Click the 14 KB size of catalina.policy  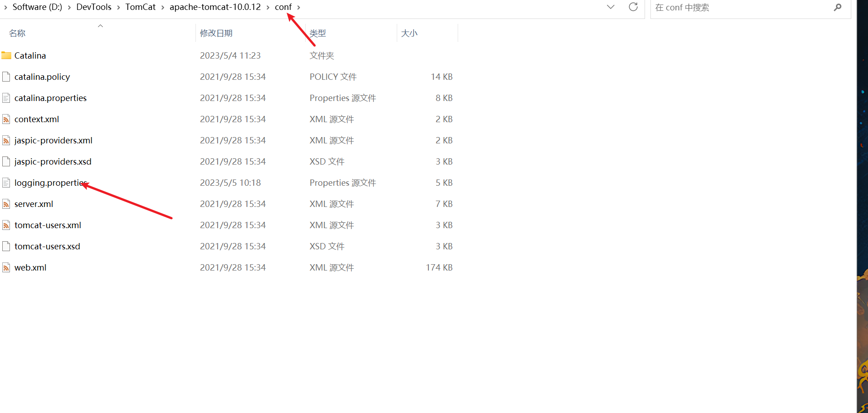[x=441, y=77]
